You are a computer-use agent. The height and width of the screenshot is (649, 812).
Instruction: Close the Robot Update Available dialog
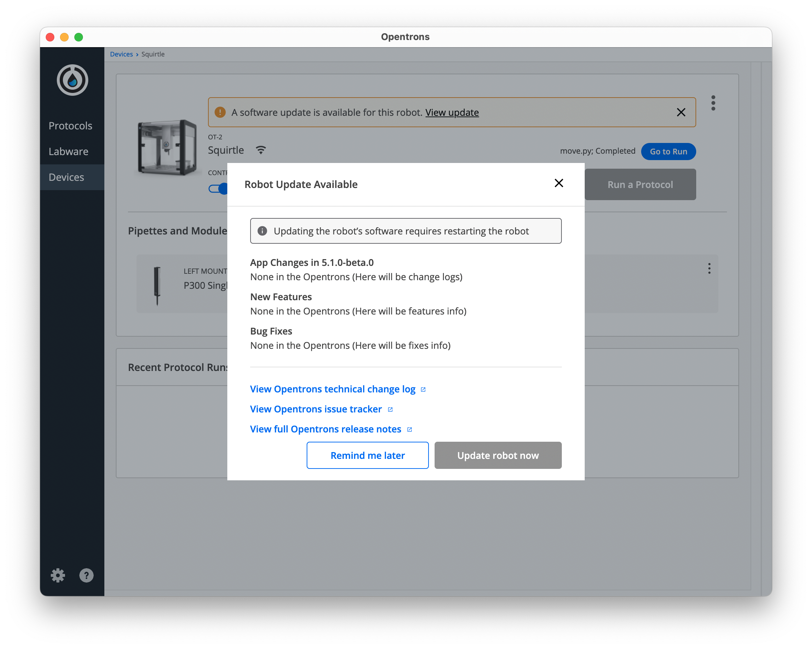pyautogui.click(x=559, y=183)
